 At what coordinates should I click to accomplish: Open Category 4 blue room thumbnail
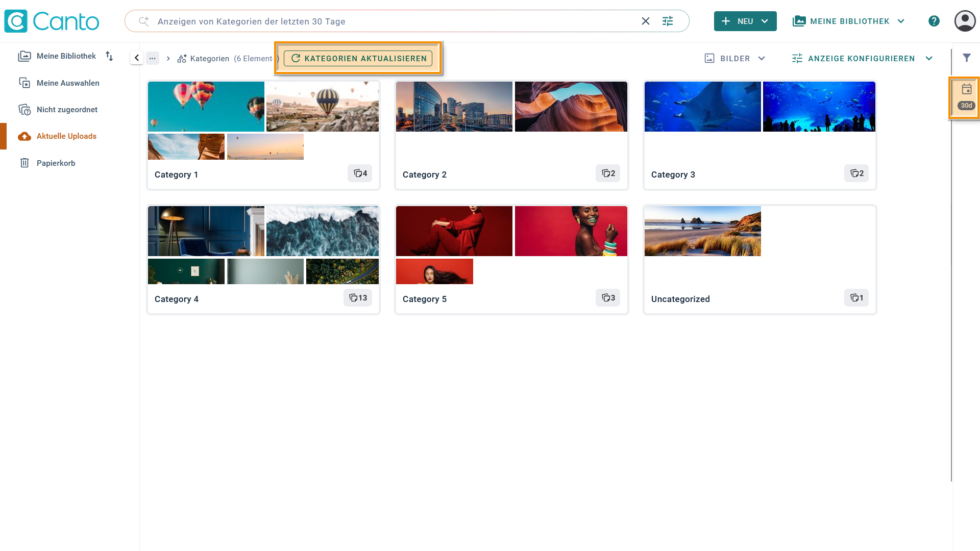coord(206,231)
